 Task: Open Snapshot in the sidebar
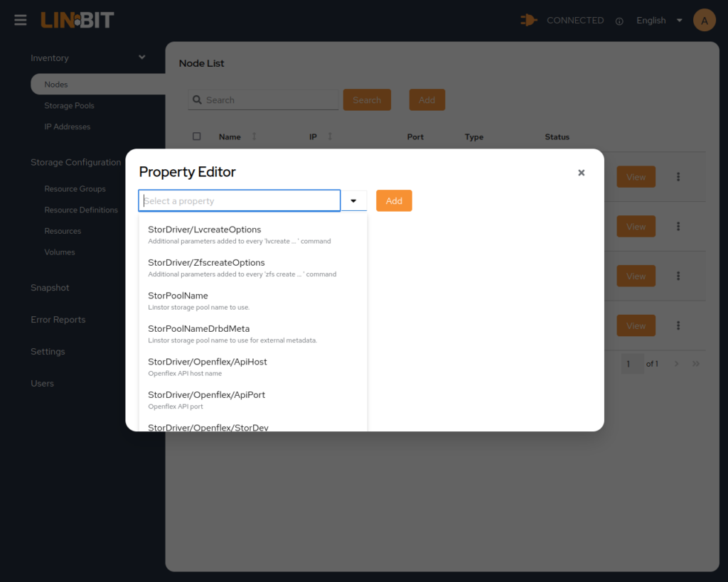tap(50, 288)
